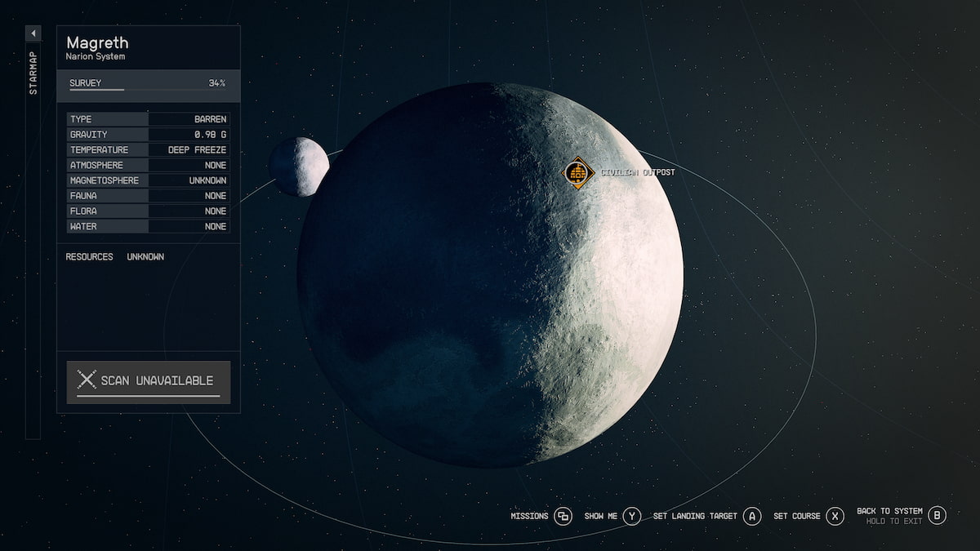Click the A button for landing target
The width and height of the screenshot is (980, 551).
point(752,516)
